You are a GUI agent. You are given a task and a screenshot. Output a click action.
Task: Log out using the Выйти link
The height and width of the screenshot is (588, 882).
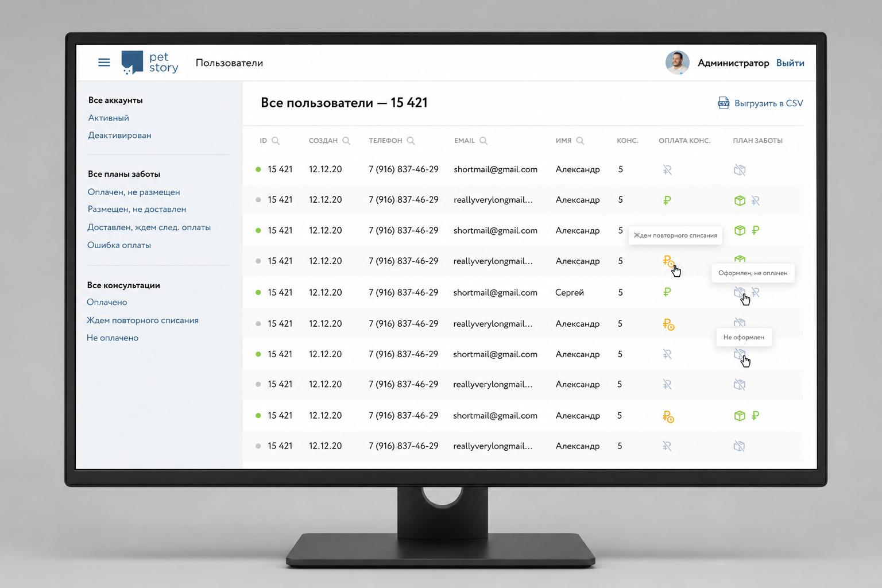(790, 63)
